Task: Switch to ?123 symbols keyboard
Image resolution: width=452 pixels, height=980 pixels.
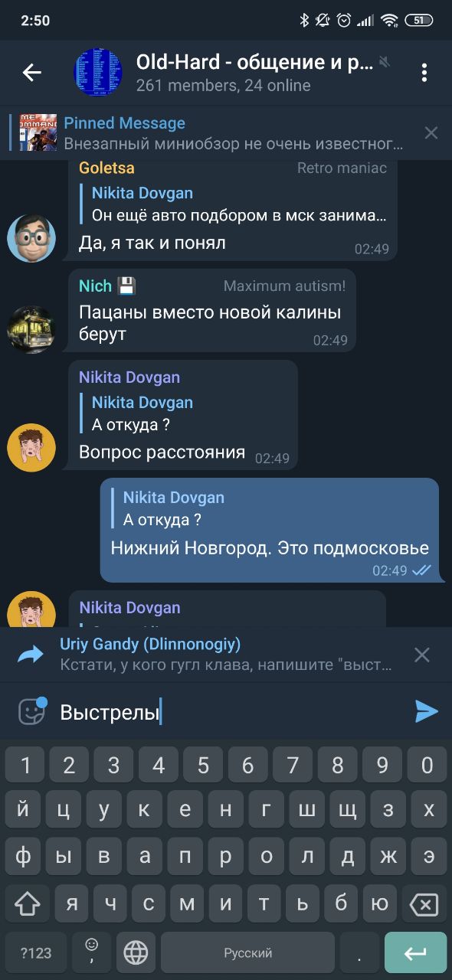Action: click(x=35, y=953)
